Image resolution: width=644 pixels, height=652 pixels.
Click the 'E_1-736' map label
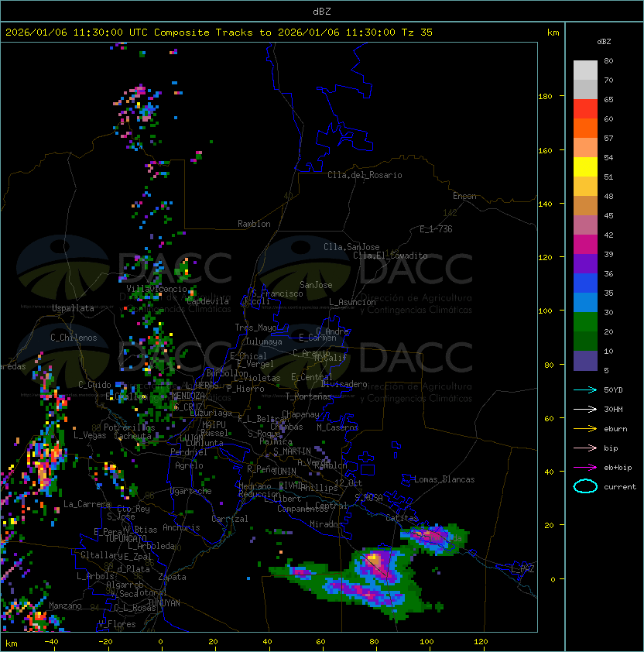[x=436, y=229]
